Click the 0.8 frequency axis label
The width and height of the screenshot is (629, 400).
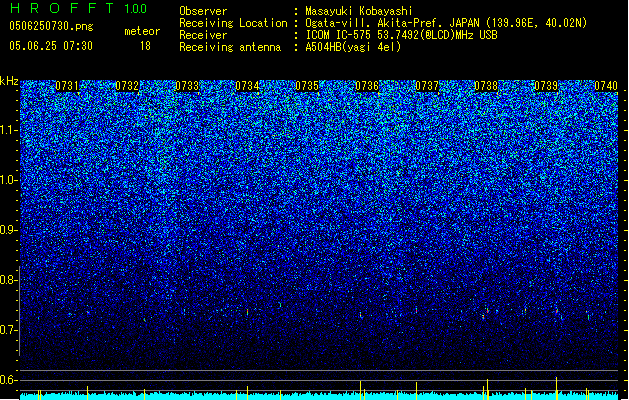(x=8, y=280)
